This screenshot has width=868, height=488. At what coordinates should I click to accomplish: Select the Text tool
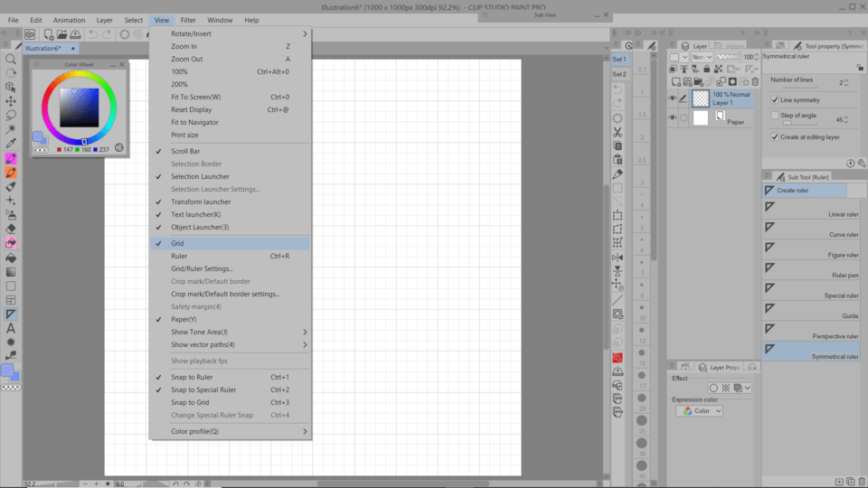(x=11, y=329)
